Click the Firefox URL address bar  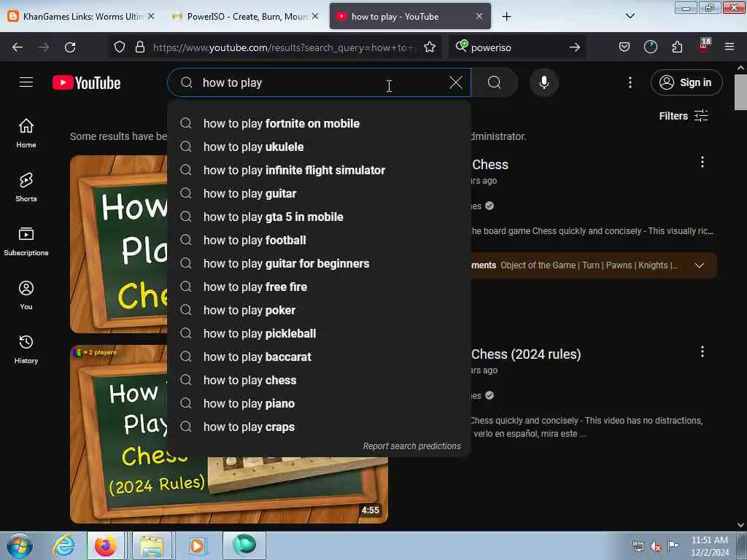point(284,47)
